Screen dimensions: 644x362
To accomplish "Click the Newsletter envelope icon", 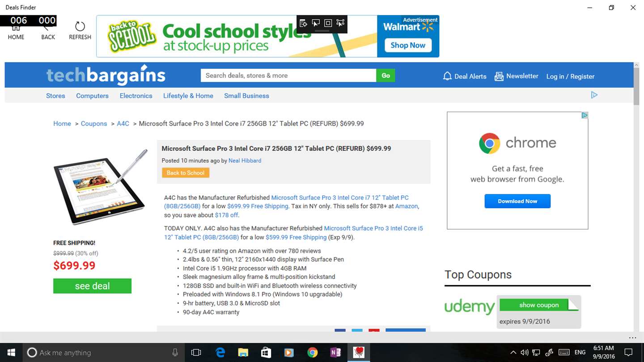I will [x=499, y=76].
